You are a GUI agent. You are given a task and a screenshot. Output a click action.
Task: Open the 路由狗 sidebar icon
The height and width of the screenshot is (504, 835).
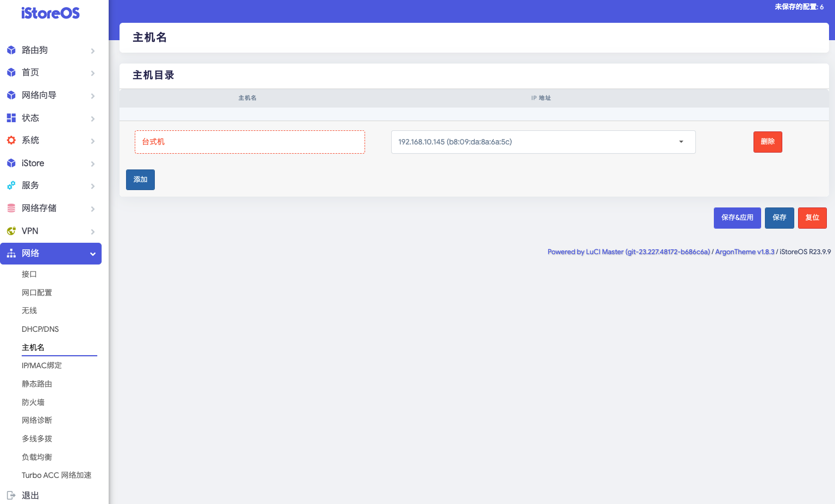11,50
